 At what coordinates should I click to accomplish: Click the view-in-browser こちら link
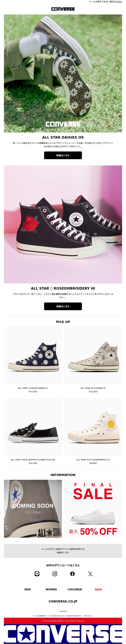coord(119,2)
